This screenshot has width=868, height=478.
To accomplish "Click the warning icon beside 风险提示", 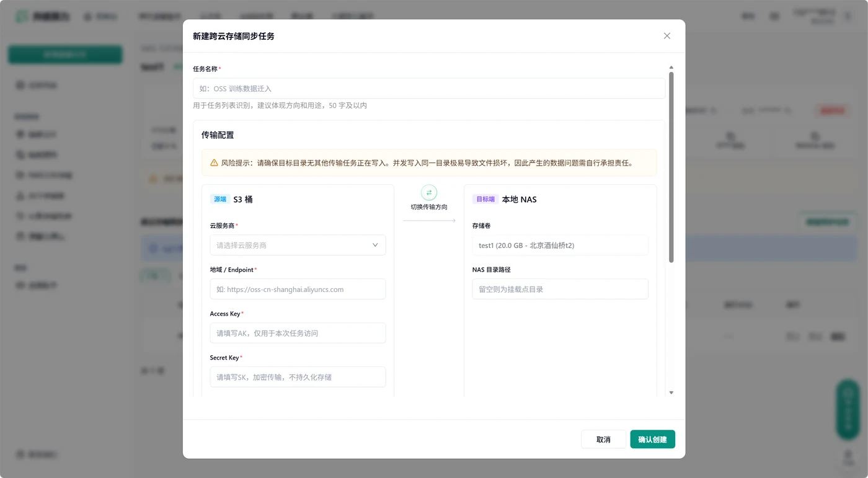I will tap(214, 163).
